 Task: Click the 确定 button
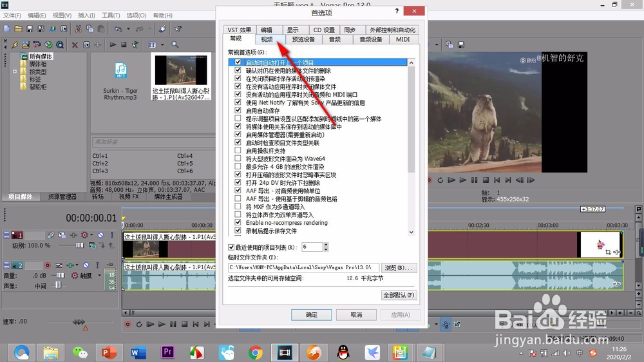click(311, 315)
